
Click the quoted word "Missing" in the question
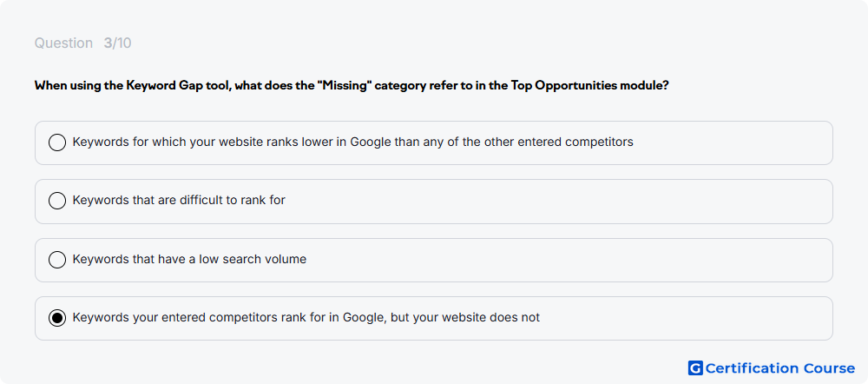click(344, 86)
